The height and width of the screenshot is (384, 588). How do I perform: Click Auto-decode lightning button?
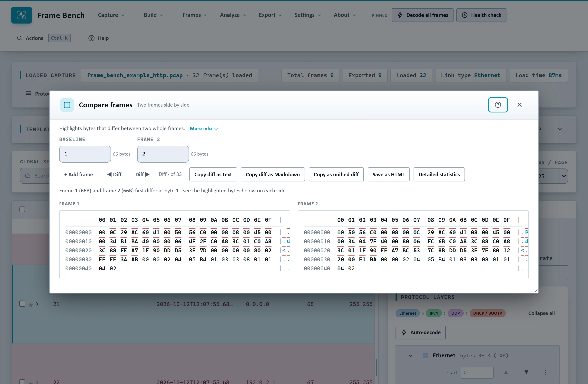420,332
